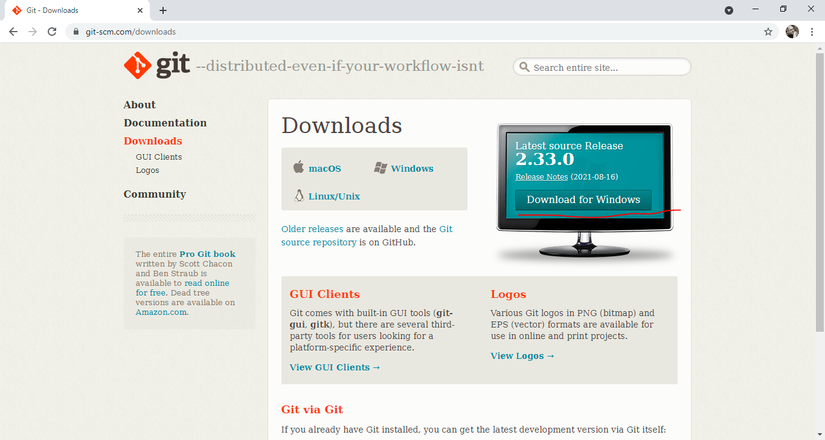The image size is (825, 440).
Task: Close the Git - Downloads tab
Action: click(140, 10)
